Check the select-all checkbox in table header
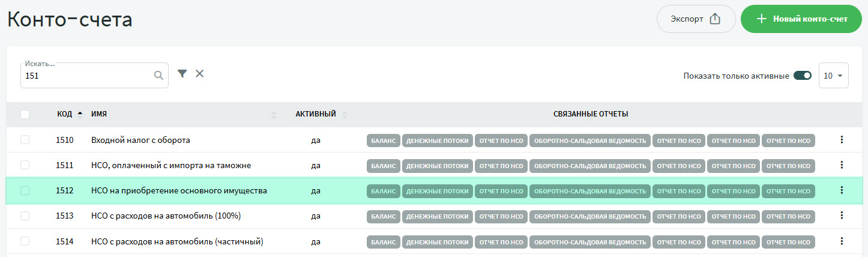Screen dimensions: 868x257 25,114
